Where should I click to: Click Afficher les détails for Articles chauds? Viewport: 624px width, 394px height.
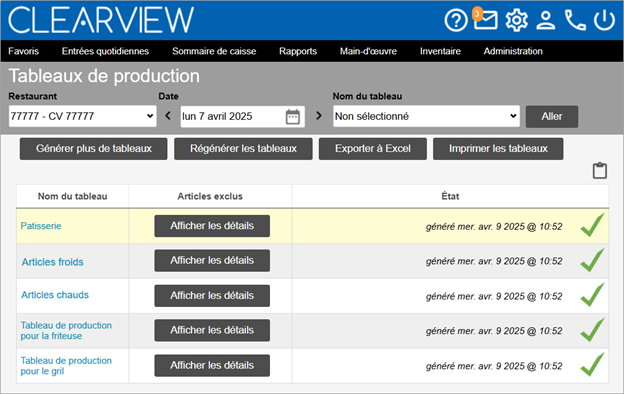click(x=212, y=296)
